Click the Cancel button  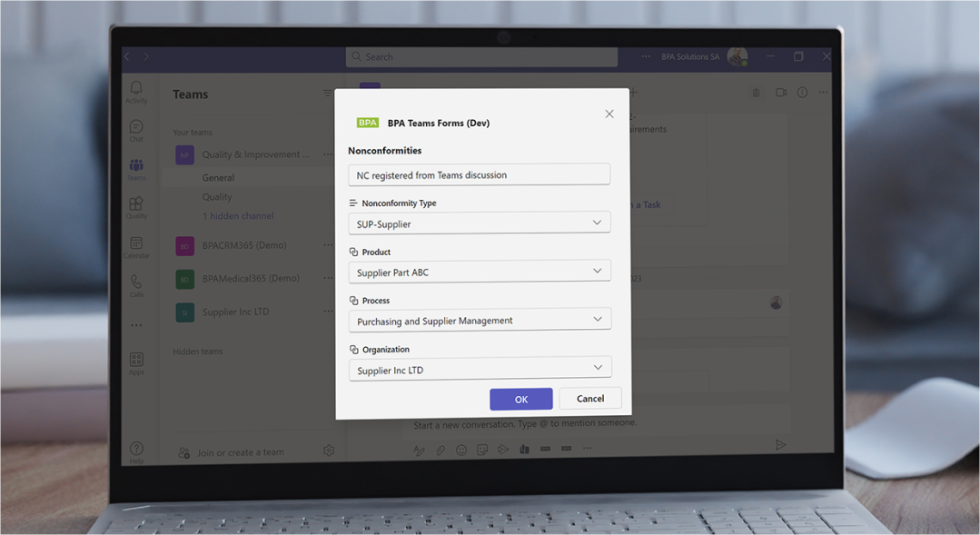coord(590,398)
